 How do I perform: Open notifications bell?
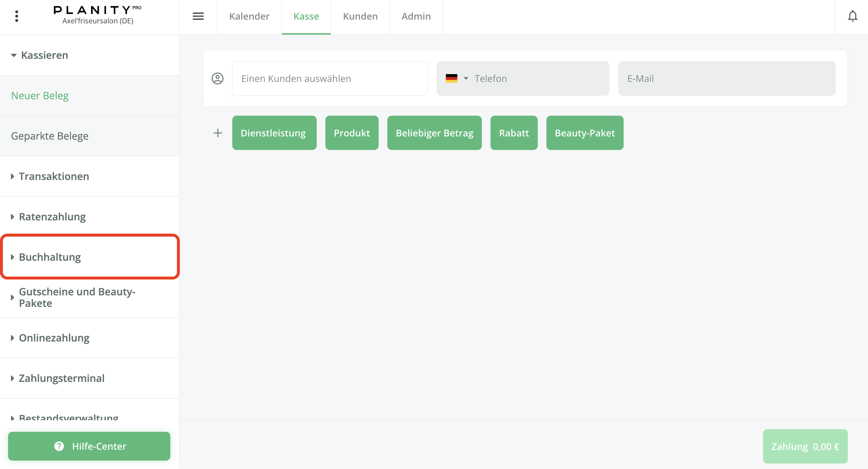[852, 16]
